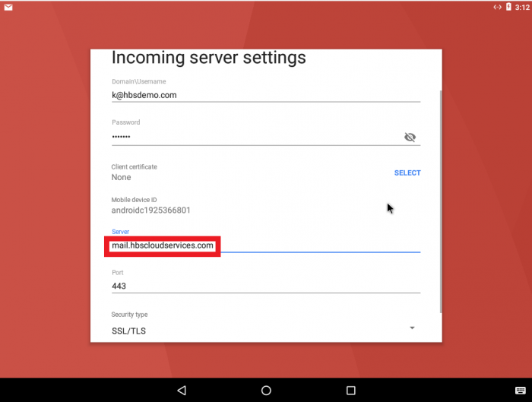
Task: Click SELECT for client certificate
Action: click(x=407, y=173)
